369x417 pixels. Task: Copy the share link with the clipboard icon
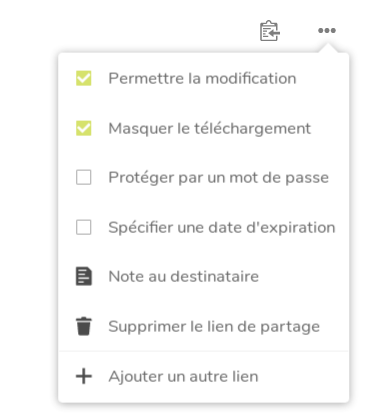pos(270,31)
